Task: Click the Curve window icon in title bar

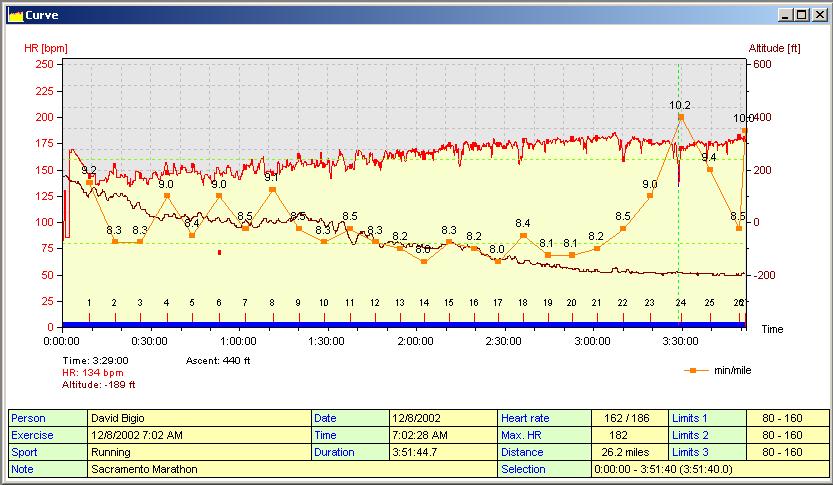Action: click(14, 15)
